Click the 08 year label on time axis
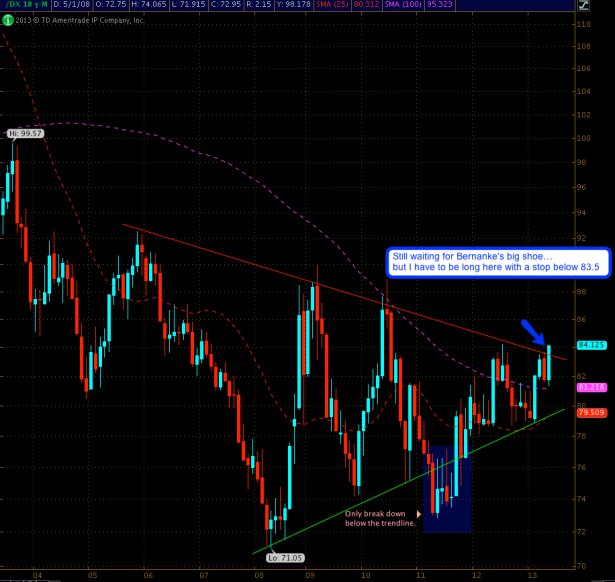Screen dimensions: 615x582 (x=259, y=575)
